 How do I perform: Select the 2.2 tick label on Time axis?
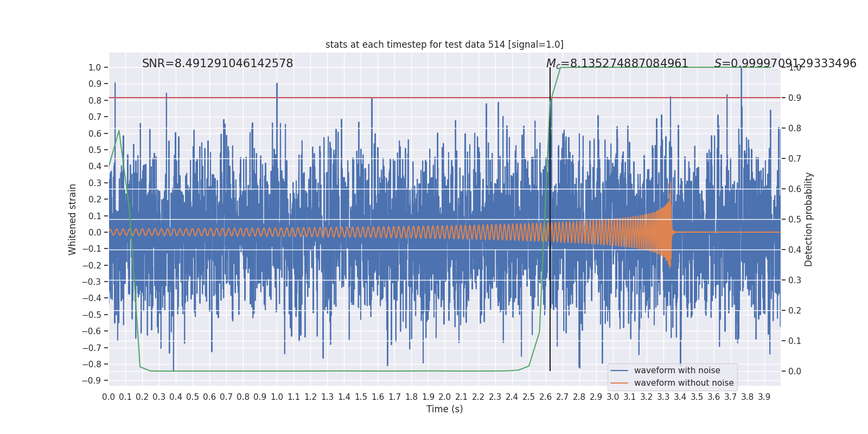coord(478,397)
